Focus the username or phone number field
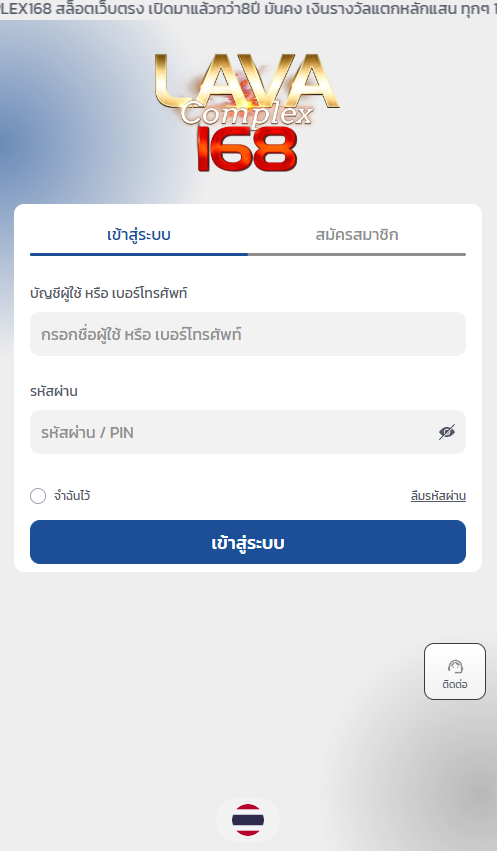The height and width of the screenshot is (851, 497). 248,334
